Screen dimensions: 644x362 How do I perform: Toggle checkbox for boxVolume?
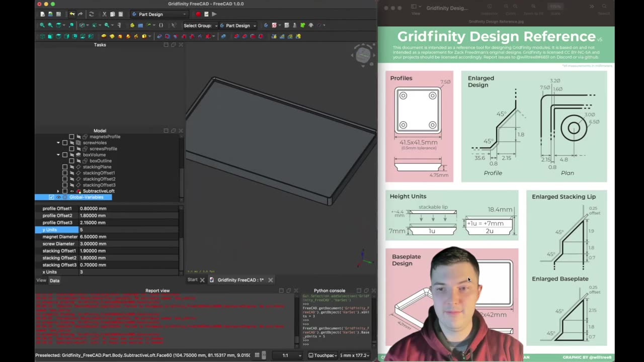(x=65, y=155)
